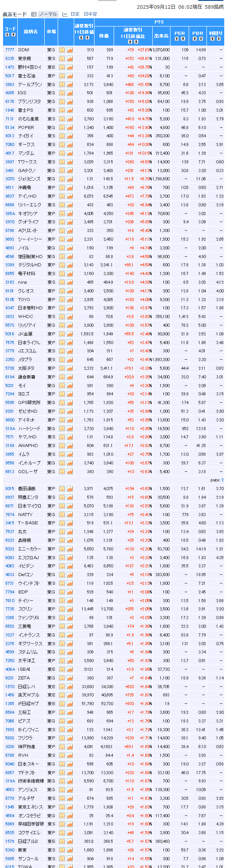Image resolution: width=229 pixels, height=868 pixels.
Task: Open stock code 6857 link
Action: (10, 772)
